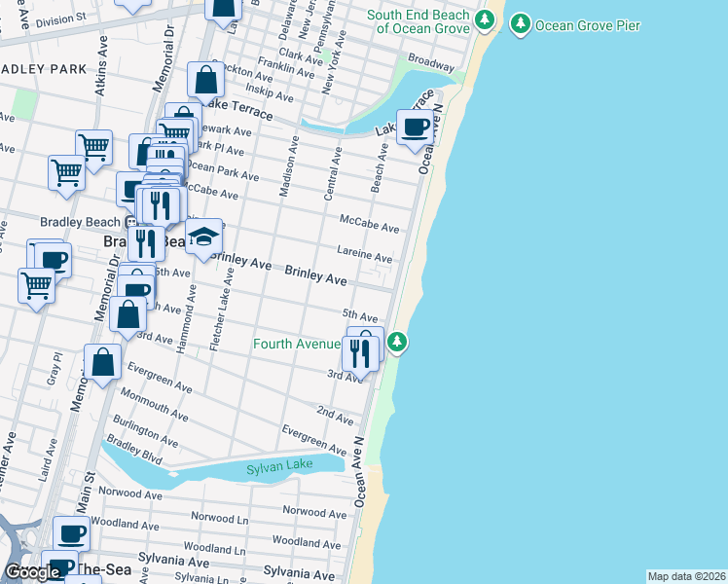Click the coffee cup marker near Woodland Ave
Image resolution: width=728 pixels, height=584 pixels.
71,534
